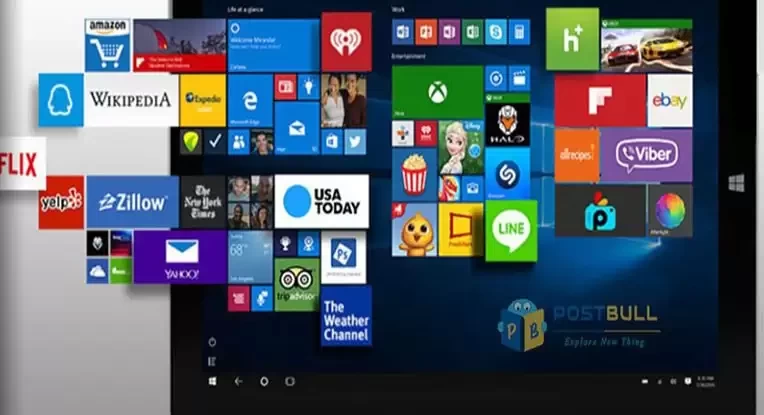This screenshot has width=764, height=415.
Task: Open the Windows Store bag tile
Action: pos(332,142)
